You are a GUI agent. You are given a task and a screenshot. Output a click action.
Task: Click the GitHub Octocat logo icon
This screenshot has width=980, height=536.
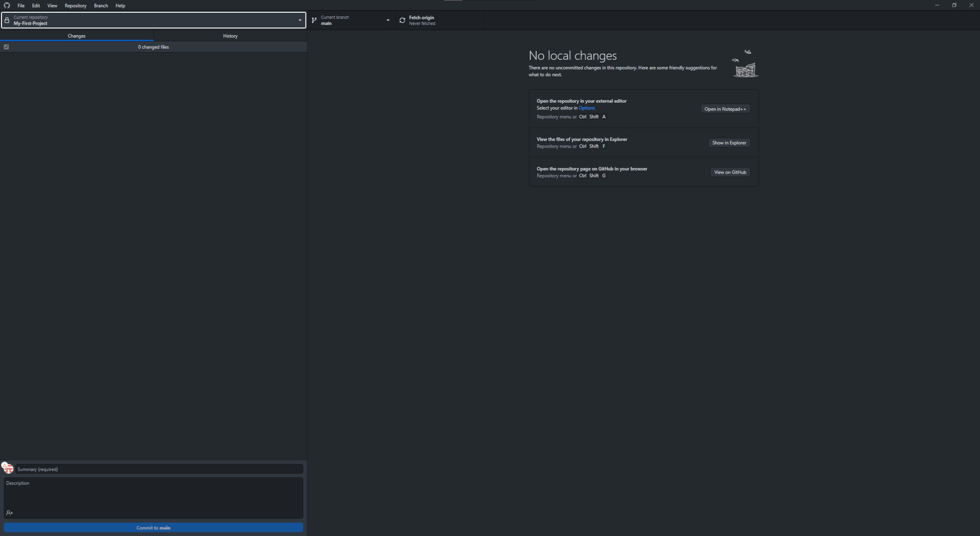7,6
